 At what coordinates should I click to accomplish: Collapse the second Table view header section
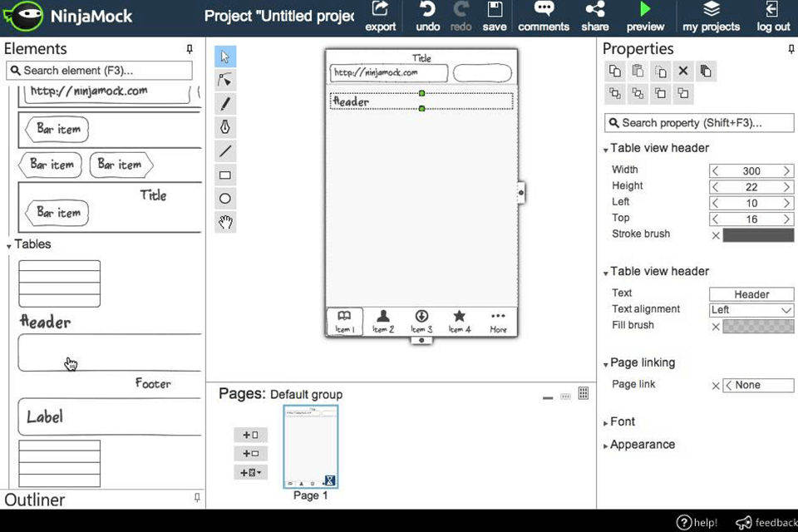606,273
